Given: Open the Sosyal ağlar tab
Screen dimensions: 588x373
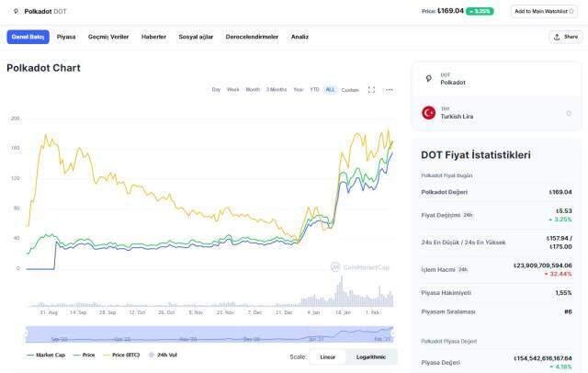Looking at the screenshot, I should pyautogui.click(x=196, y=37).
